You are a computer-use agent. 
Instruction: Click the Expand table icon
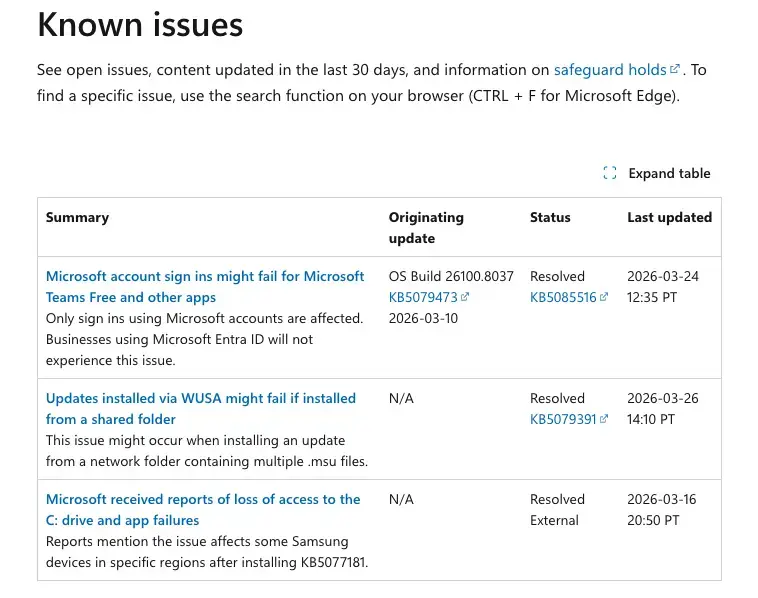point(610,173)
